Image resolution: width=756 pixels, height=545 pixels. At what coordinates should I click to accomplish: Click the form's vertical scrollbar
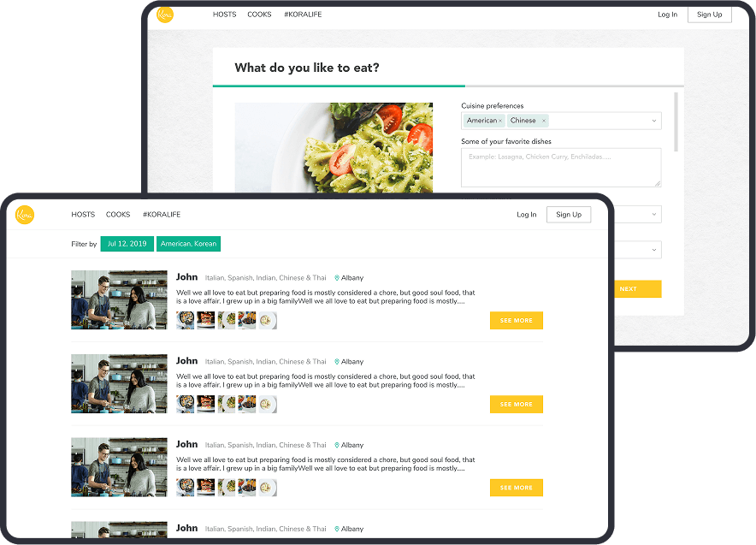tap(676, 122)
